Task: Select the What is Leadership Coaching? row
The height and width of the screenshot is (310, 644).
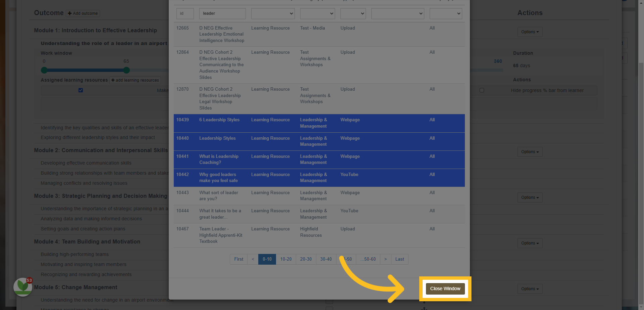Action: click(319, 160)
